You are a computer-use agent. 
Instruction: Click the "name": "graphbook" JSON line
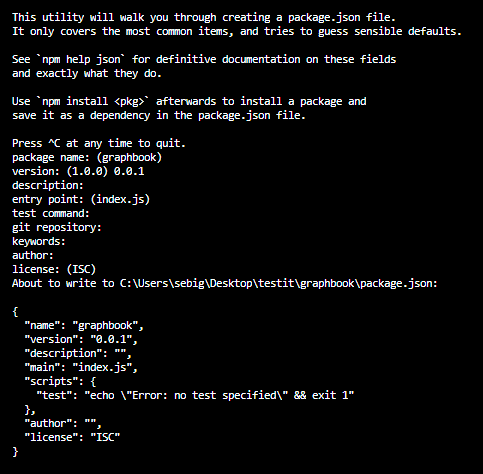[84, 325]
